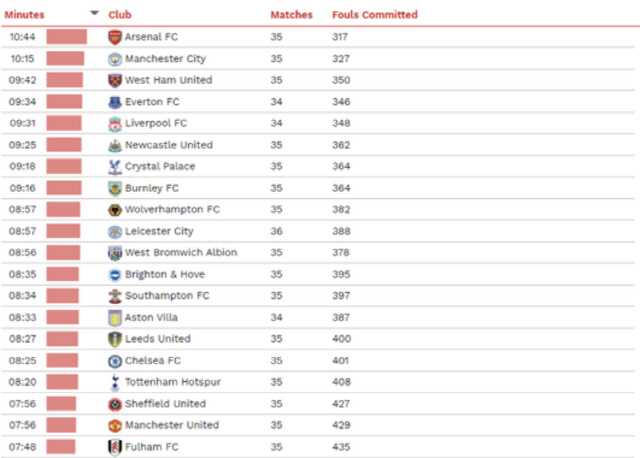
Task: Click the Fulham FC crest icon
Action: pyautogui.click(x=115, y=447)
